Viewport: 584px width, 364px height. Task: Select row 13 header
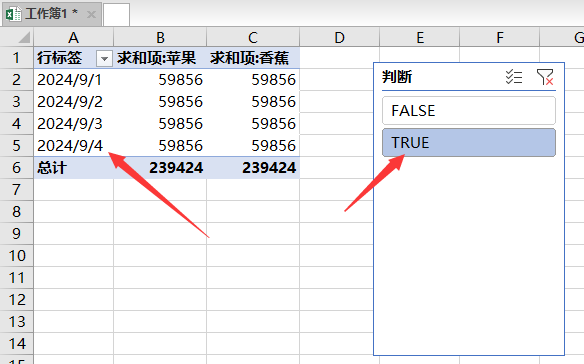(16, 322)
